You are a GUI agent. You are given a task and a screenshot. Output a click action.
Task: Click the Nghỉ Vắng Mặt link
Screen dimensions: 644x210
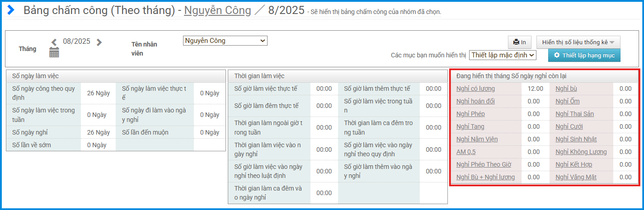pyautogui.click(x=576, y=177)
